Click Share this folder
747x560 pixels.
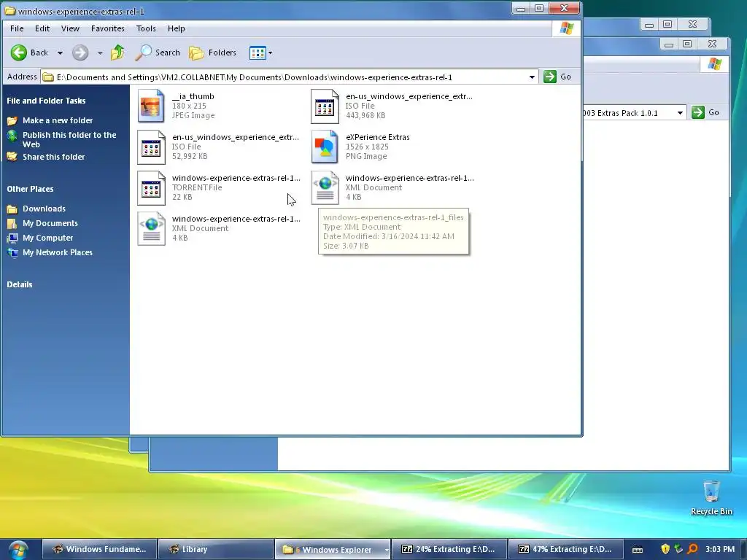[x=54, y=157]
